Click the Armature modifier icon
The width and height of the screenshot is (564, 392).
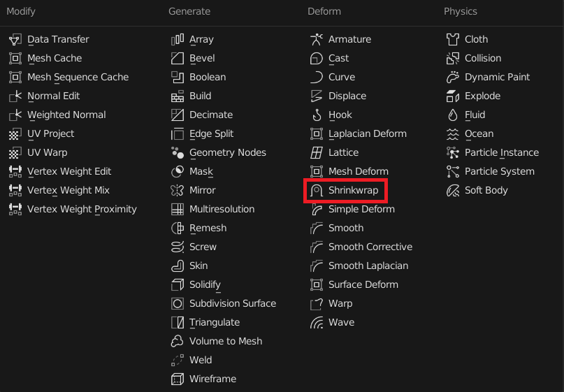coord(317,40)
